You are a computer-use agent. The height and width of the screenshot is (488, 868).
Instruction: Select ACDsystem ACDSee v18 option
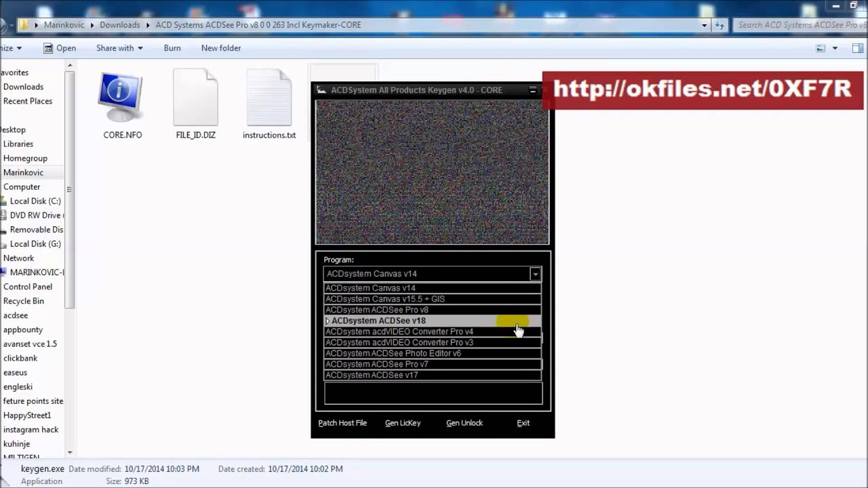433,321
